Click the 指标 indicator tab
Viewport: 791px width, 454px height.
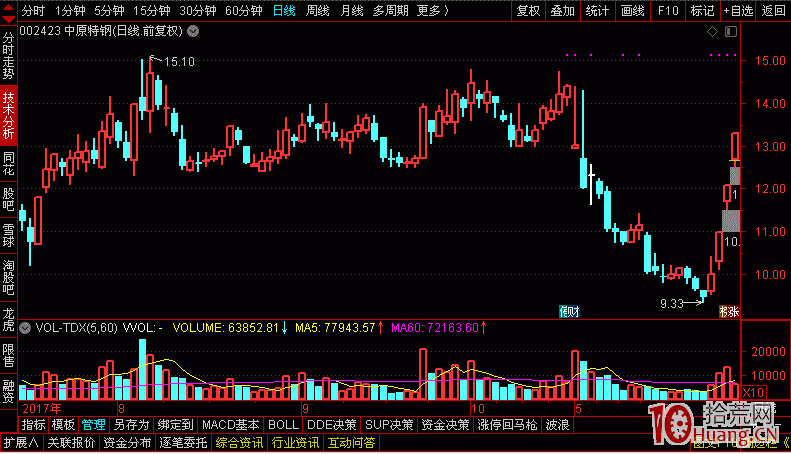[x=33, y=425]
